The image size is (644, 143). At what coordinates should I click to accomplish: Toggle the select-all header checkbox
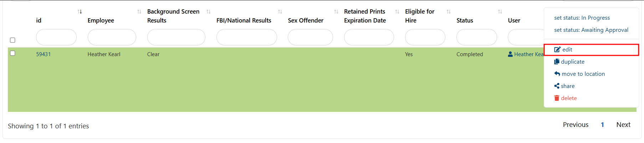[x=12, y=40]
